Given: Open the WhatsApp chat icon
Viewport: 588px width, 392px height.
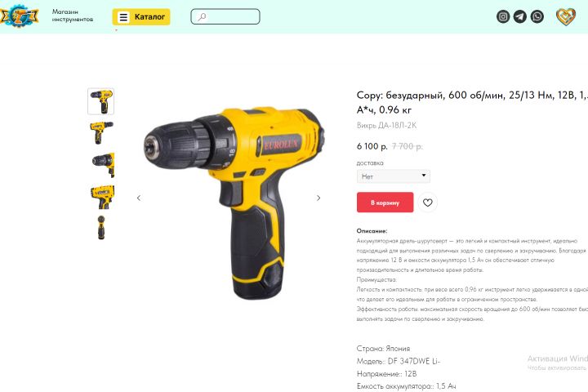Looking at the screenshot, I should pyautogui.click(x=537, y=16).
